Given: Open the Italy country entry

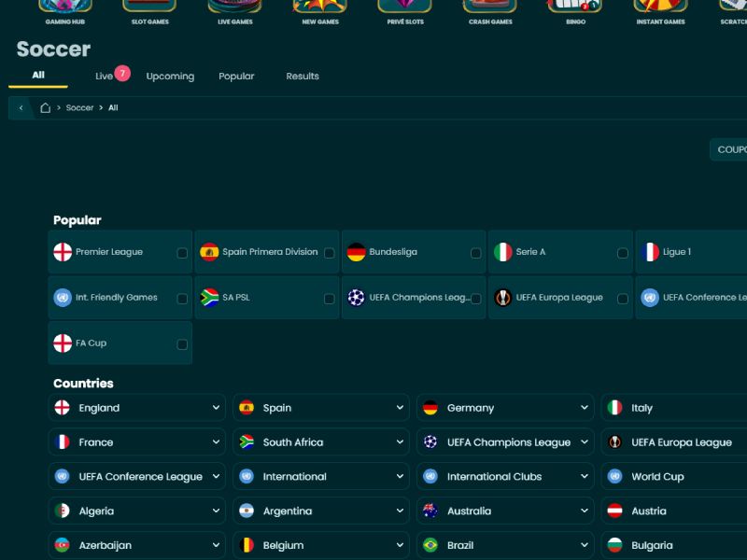Looking at the screenshot, I should pyautogui.click(x=674, y=408).
